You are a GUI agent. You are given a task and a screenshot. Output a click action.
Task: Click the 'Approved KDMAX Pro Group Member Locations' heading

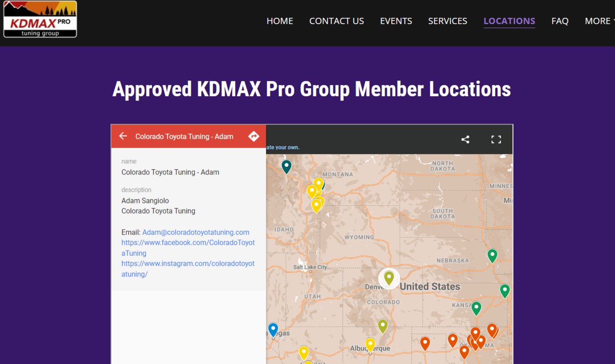coord(312,89)
